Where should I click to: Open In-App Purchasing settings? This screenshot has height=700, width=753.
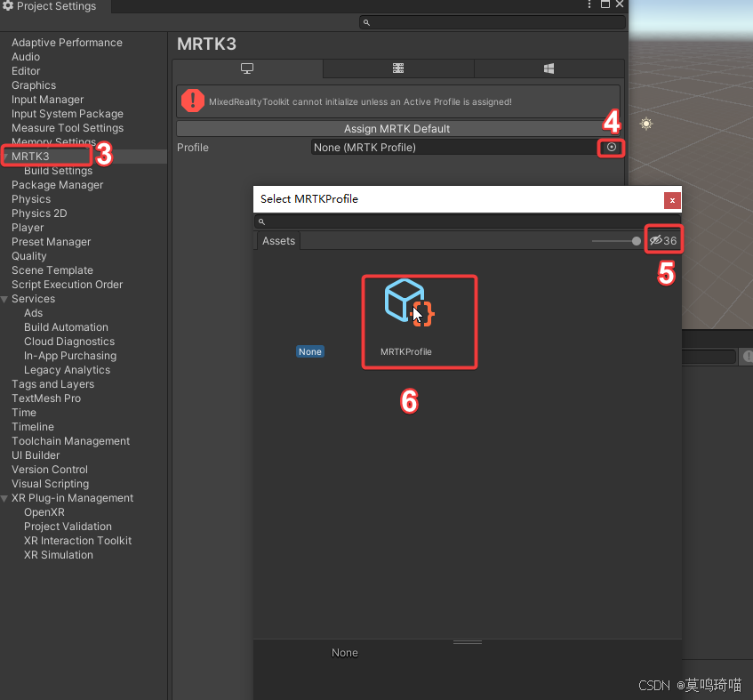[70, 356]
